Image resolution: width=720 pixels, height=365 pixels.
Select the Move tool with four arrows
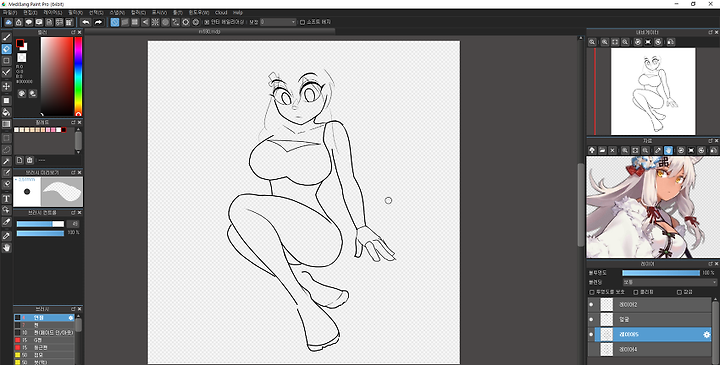click(6, 86)
